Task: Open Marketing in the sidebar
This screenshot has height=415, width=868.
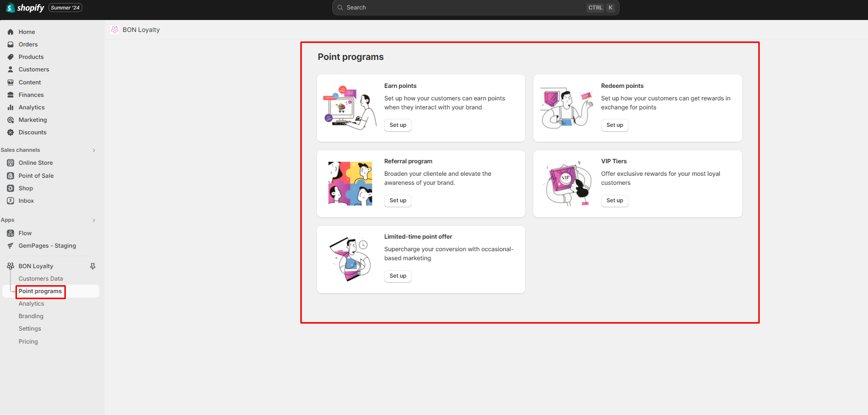Action: coord(32,120)
